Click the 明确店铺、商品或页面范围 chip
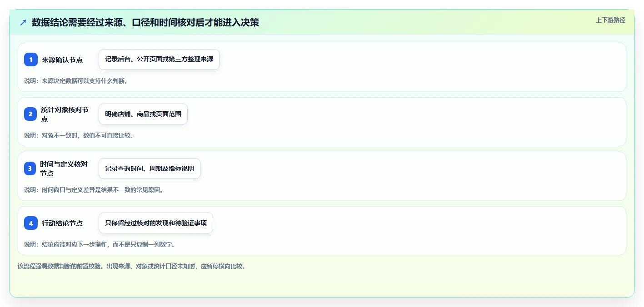This screenshot has width=644, height=307. point(143,114)
